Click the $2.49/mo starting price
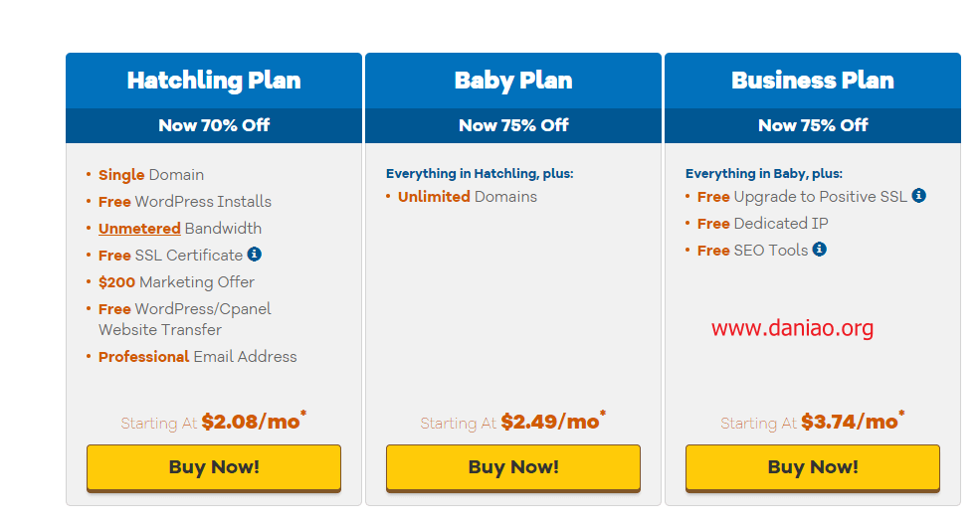The image size is (980, 522). 552,422
